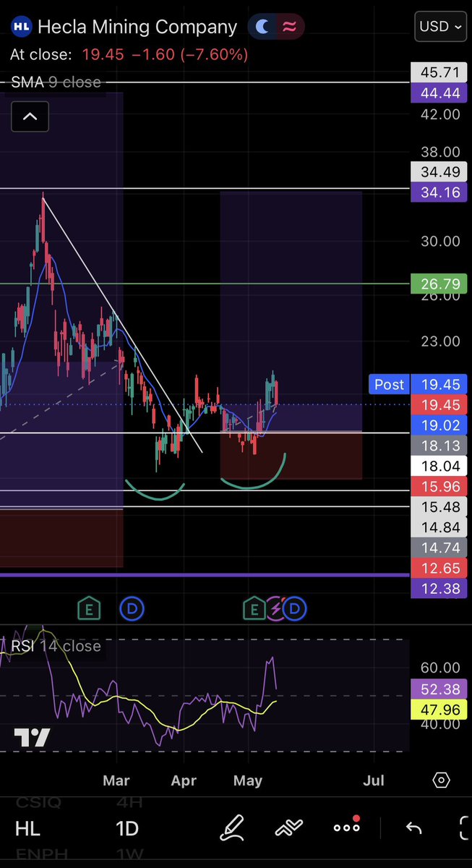This screenshot has height=868, width=472.
Task: Open the three-dots more menu
Action: [x=347, y=827]
